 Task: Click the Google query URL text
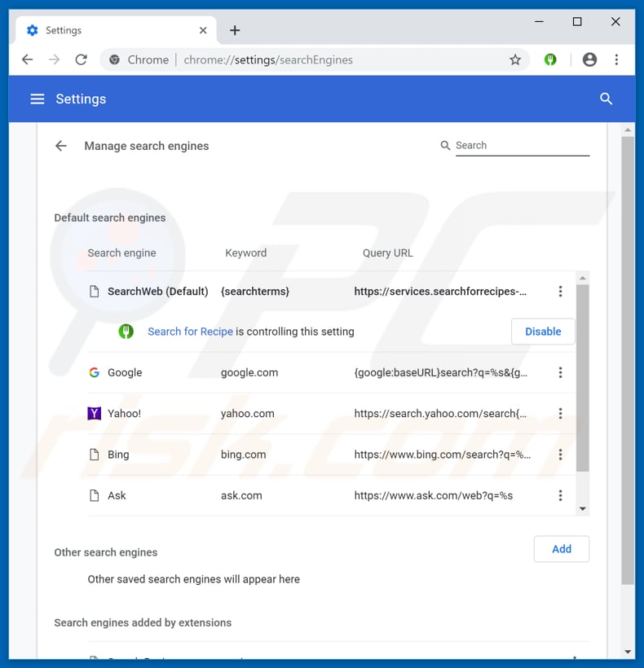(441, 373)
